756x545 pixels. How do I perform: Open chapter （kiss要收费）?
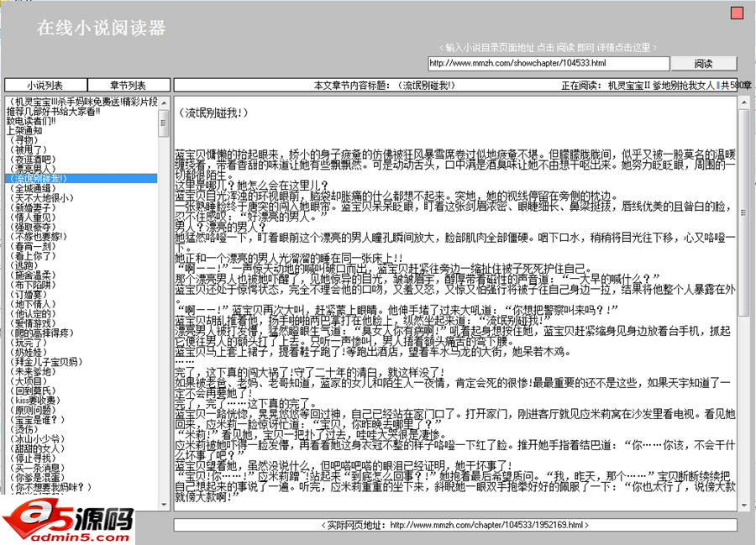point(34,401)
